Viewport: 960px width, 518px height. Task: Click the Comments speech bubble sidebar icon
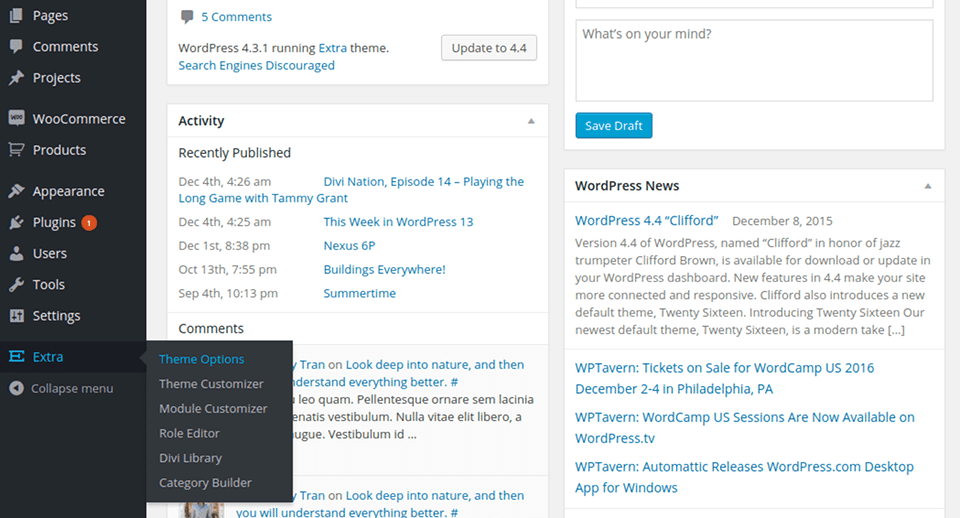pyautogui.click(x=16, y=47)
